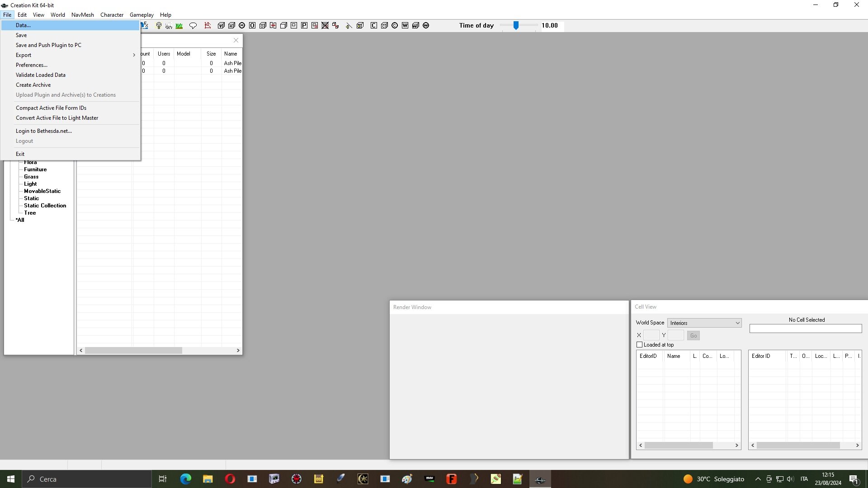
Task: Select Save and Push Plugin to PC
Action: point(71,45)
